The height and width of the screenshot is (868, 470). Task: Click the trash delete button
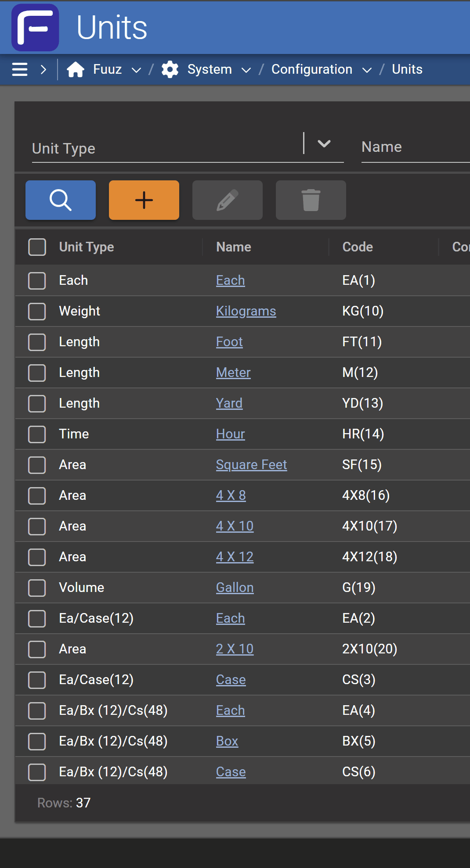[x=311, y=200]
